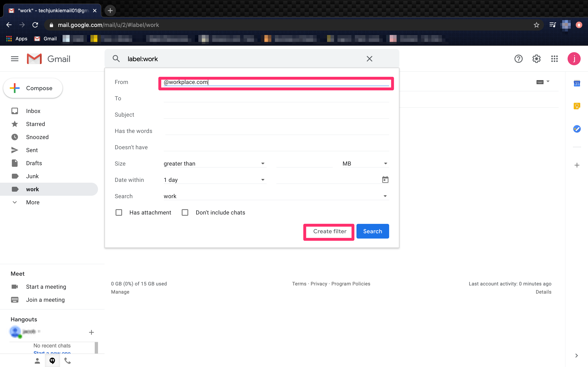Open the MB size unit dropdown

(x=365, y=164)
